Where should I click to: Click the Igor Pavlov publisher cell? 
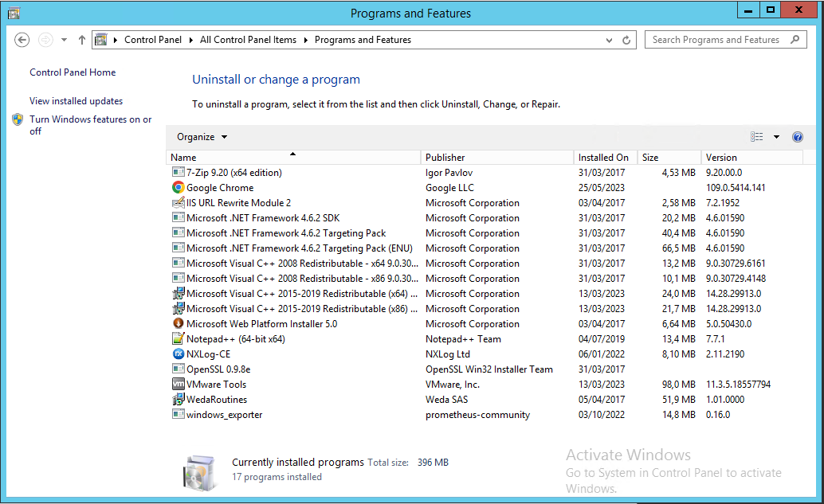click(x=449, y=173)
